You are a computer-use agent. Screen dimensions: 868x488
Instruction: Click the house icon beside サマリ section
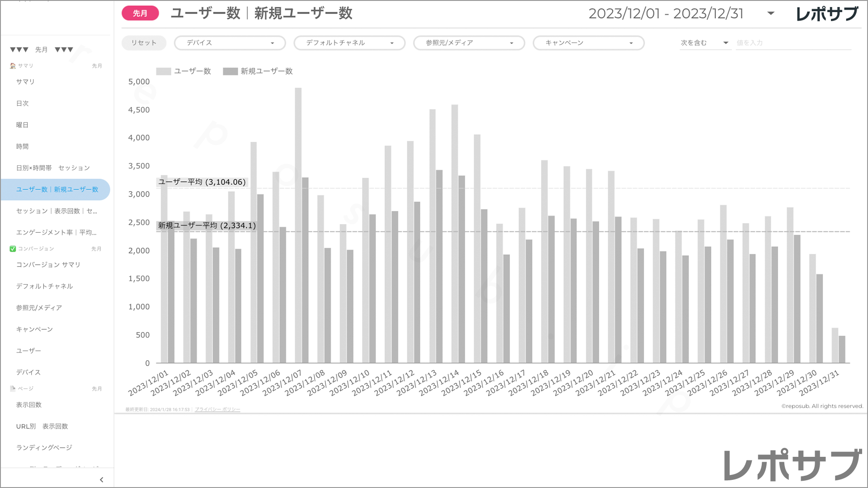tap(13, 66)
